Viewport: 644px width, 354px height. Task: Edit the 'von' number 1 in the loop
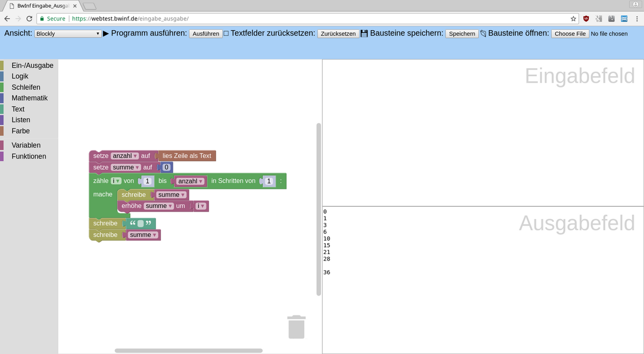(x=147, y=182)
